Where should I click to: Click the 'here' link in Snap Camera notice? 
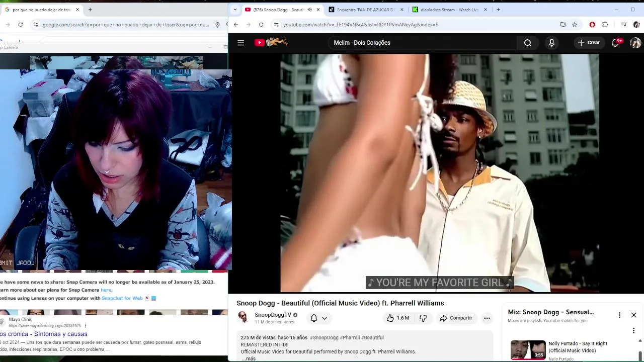click(x=106, y=290)
